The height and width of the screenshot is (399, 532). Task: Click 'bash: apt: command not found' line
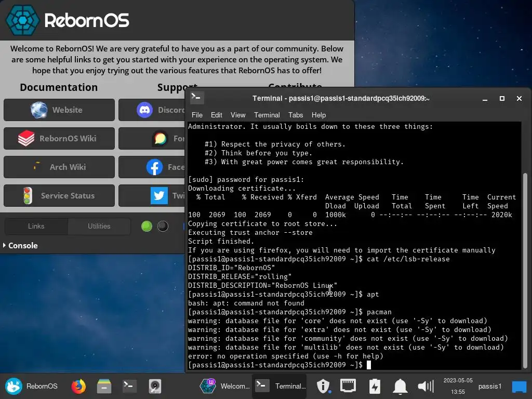click(x=246, y=303)
